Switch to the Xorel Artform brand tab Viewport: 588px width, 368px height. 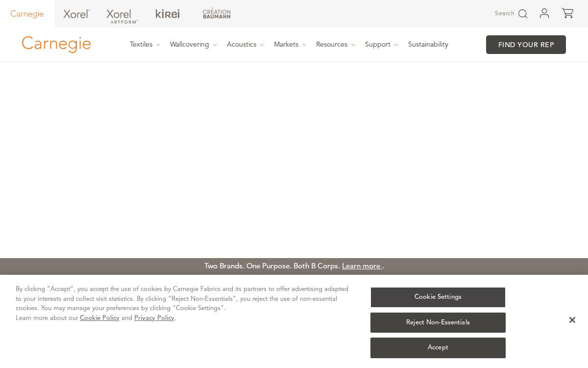tap(122, 16)
